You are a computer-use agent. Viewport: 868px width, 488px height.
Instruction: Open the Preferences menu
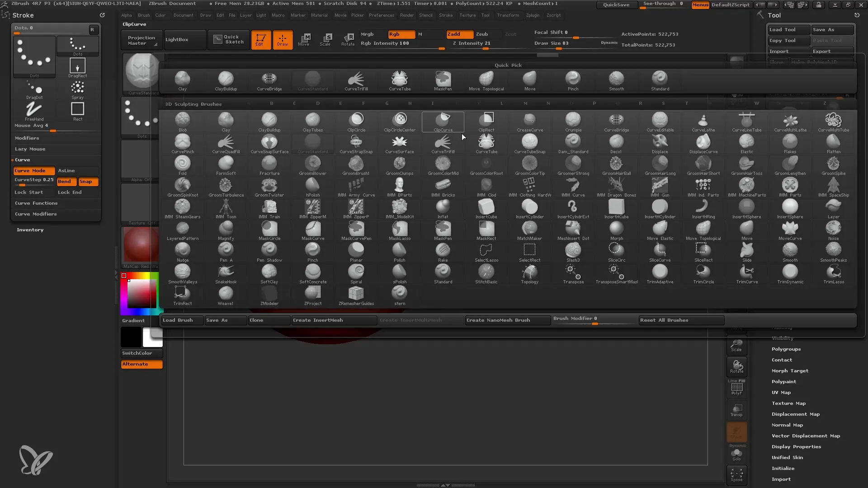tap(379, 15)
